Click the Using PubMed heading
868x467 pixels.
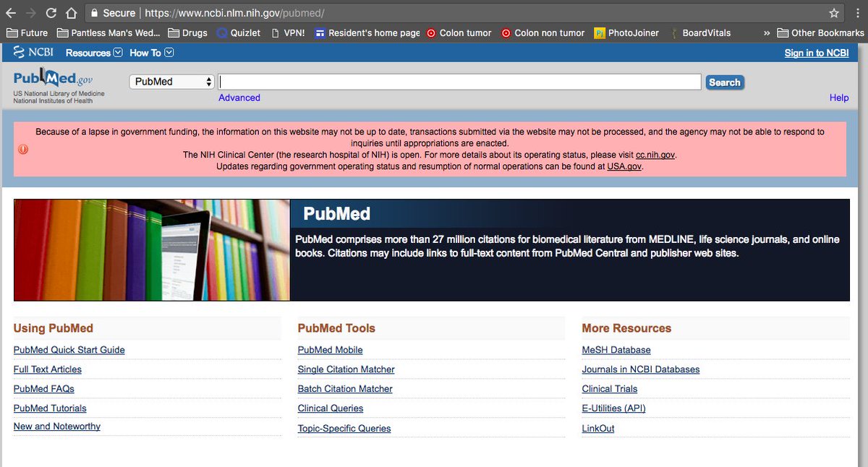[x=54, y=328]
